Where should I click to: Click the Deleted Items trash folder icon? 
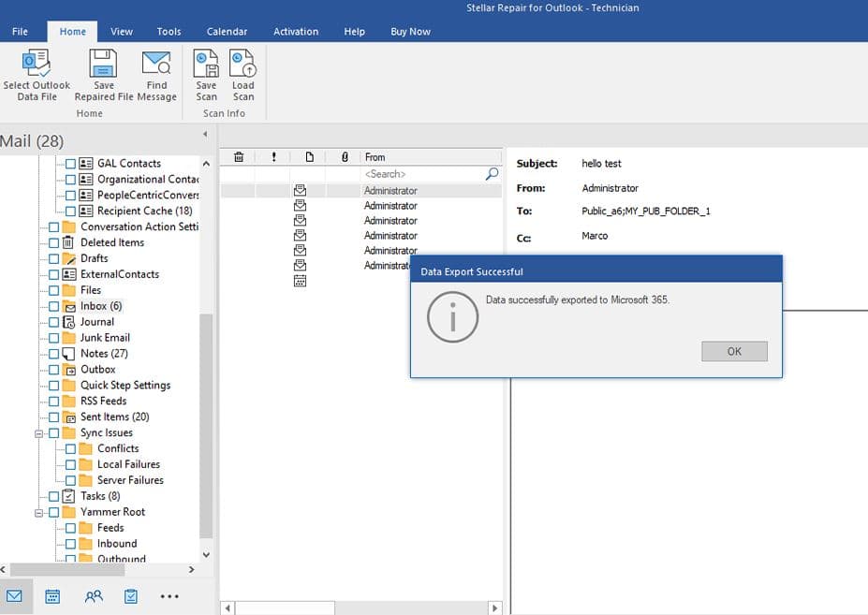pyautogui.click(x=68, y=242)
